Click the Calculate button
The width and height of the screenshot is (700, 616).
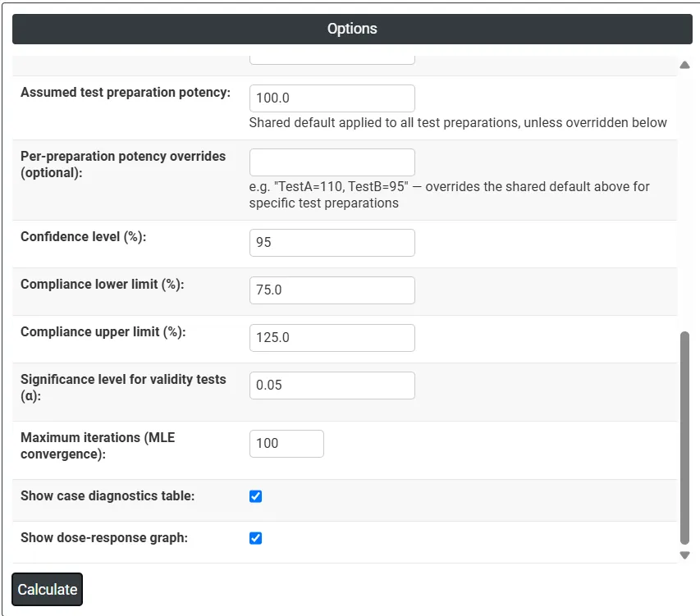point(48,589)
